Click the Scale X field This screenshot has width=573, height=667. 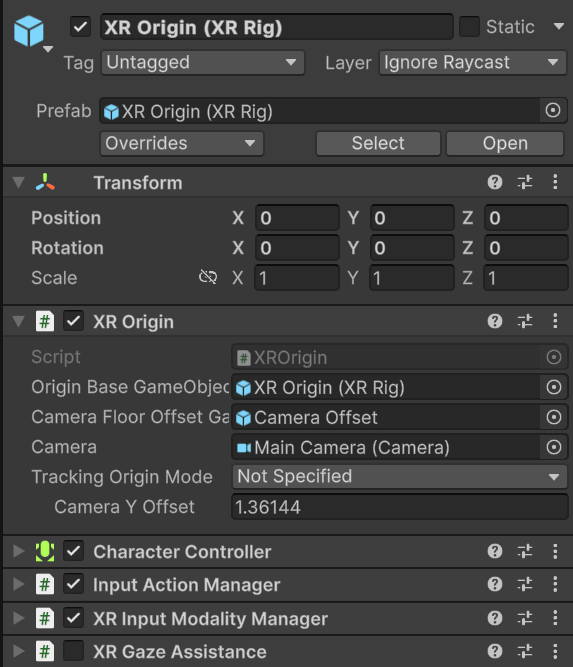point(297,278)
